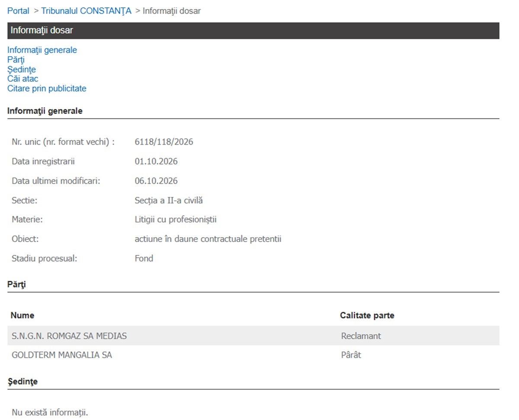Click the Data inregistrarii label
Viewport: 519px width, 420px height.
point(43,162)
